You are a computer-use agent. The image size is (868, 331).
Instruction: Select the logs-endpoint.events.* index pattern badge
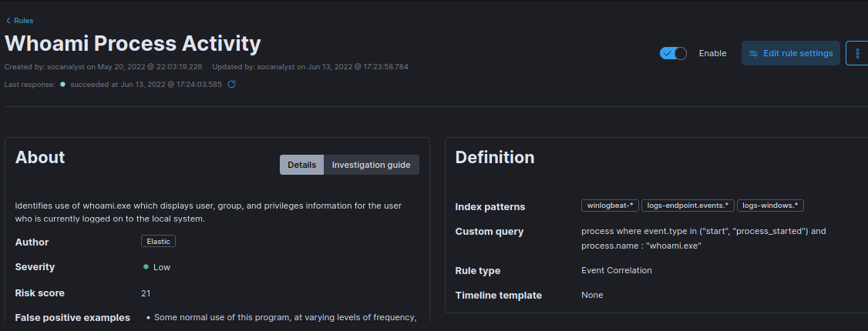coord(688,206)
